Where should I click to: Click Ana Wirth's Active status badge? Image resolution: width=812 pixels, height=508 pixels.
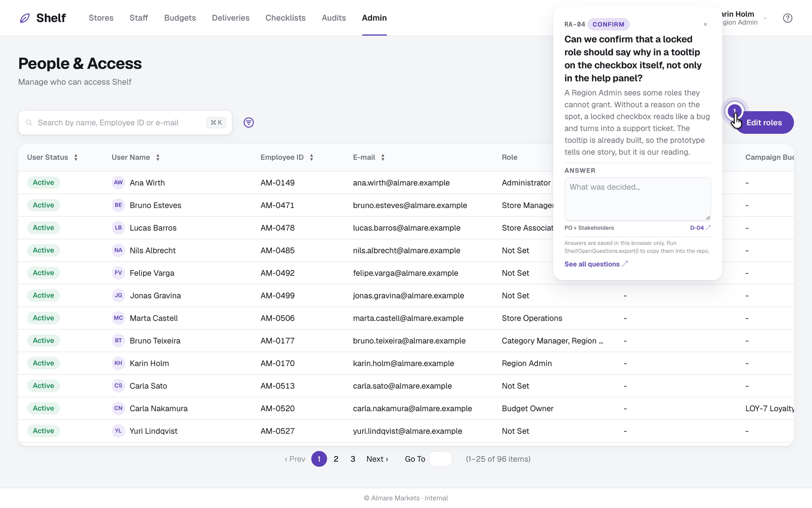pos(43,183)
